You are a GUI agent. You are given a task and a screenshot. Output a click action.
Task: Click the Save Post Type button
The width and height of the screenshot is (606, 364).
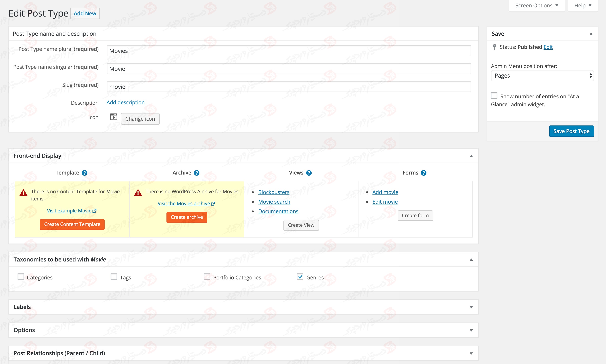571,131
